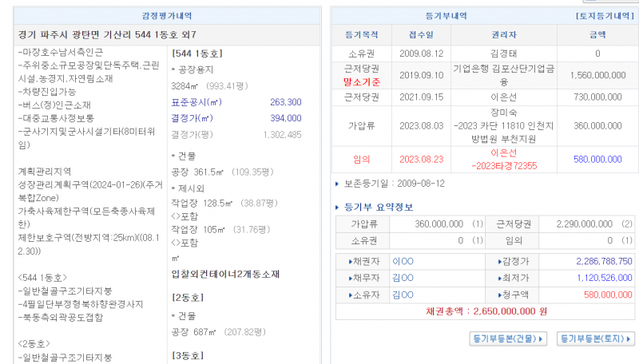Open the 등기부등본(건물) building registry button

[508, 338]
